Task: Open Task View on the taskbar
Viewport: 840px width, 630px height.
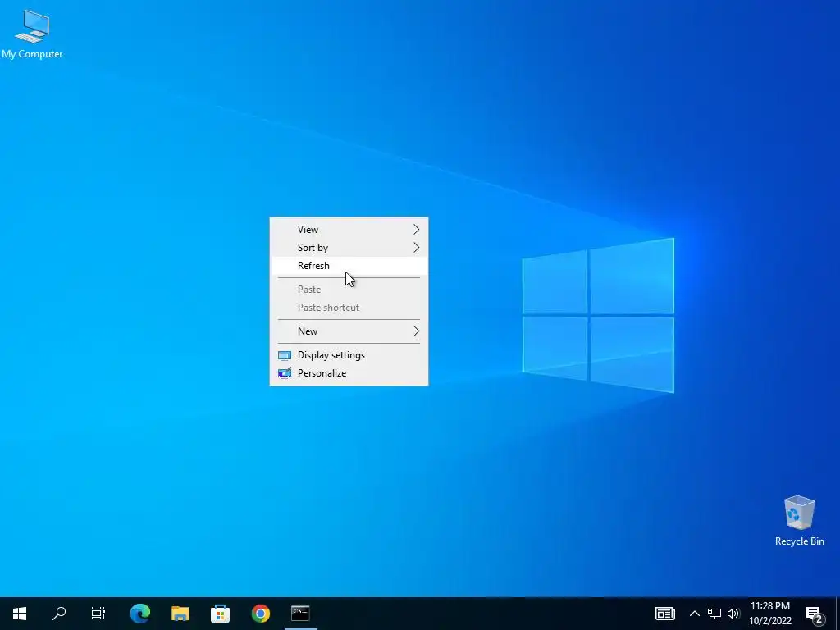Action: coord(98,614)
